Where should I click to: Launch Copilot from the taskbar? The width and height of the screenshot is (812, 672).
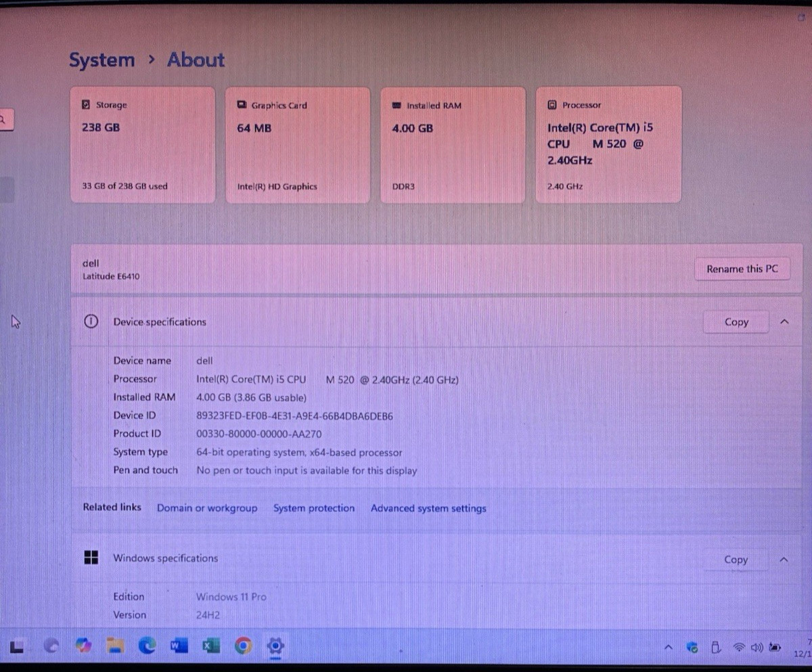click(x=83, y=646)
